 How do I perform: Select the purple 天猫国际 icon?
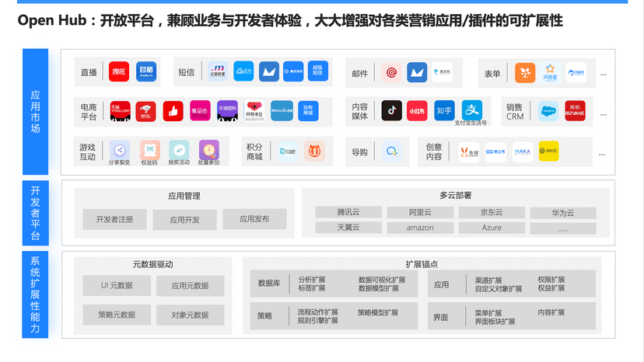click(227, 111)
